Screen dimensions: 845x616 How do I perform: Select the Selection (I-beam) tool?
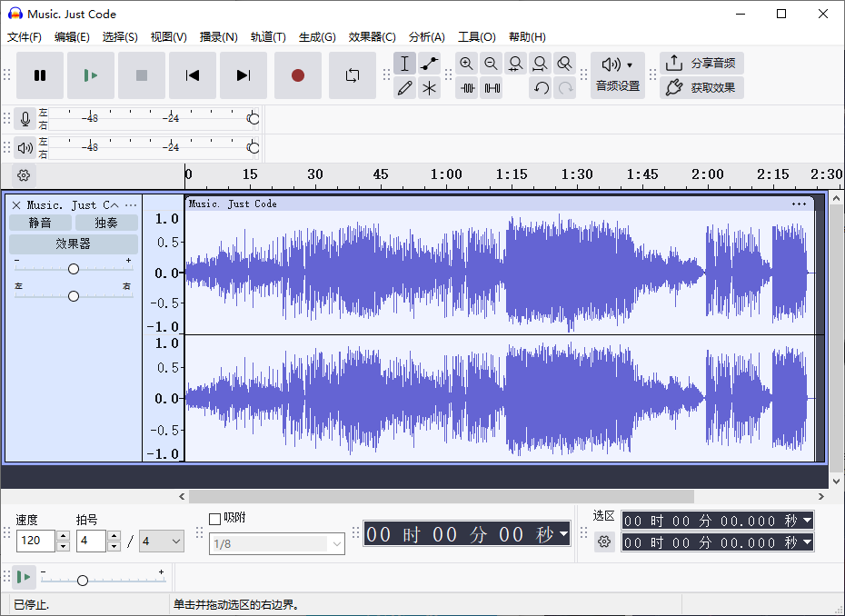[x=404, y=64]
